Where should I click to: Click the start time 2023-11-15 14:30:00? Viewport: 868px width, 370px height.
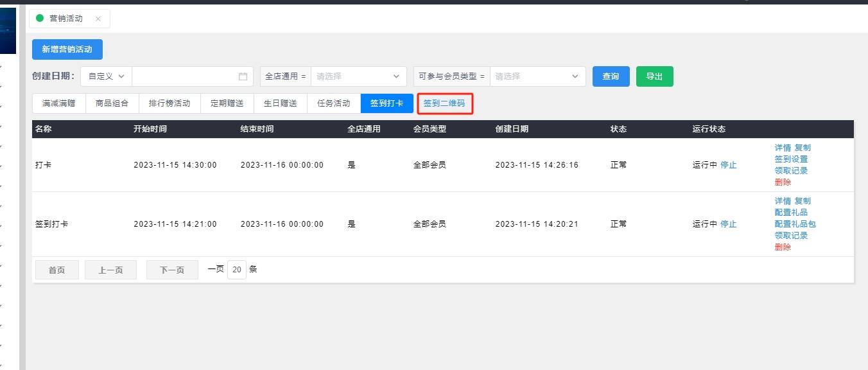[175, 165]
